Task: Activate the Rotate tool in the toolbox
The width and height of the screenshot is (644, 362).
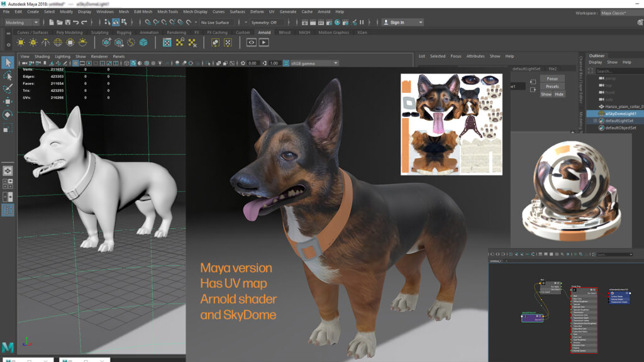Action: pyautogui.click(x=8, y=114)
